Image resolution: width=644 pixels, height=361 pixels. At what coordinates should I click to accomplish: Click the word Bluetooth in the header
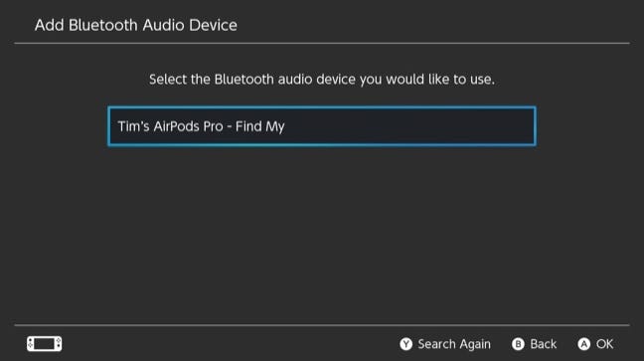pos(102,25)
